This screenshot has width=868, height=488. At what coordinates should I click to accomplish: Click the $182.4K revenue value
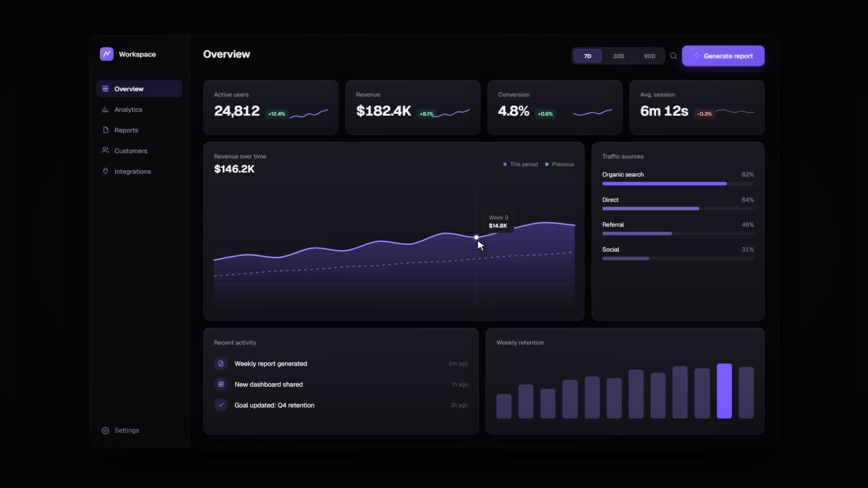click(x=384, y=111)
